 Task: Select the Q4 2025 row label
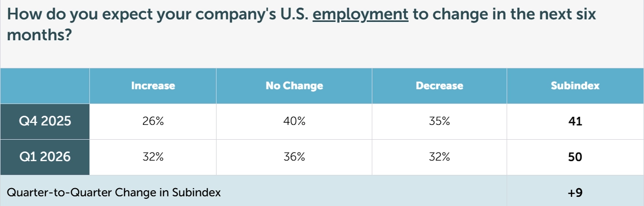click(x=45, y=121)
